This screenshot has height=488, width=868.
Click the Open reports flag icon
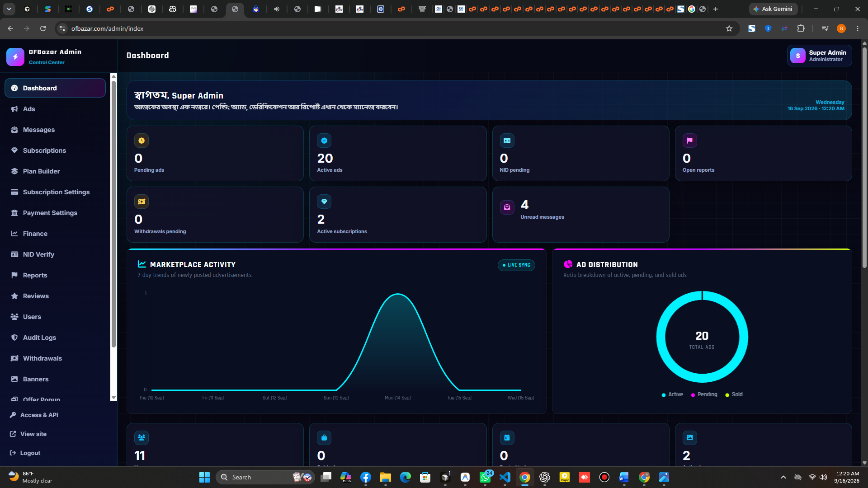pyautogui.click(x=690, y=141)
